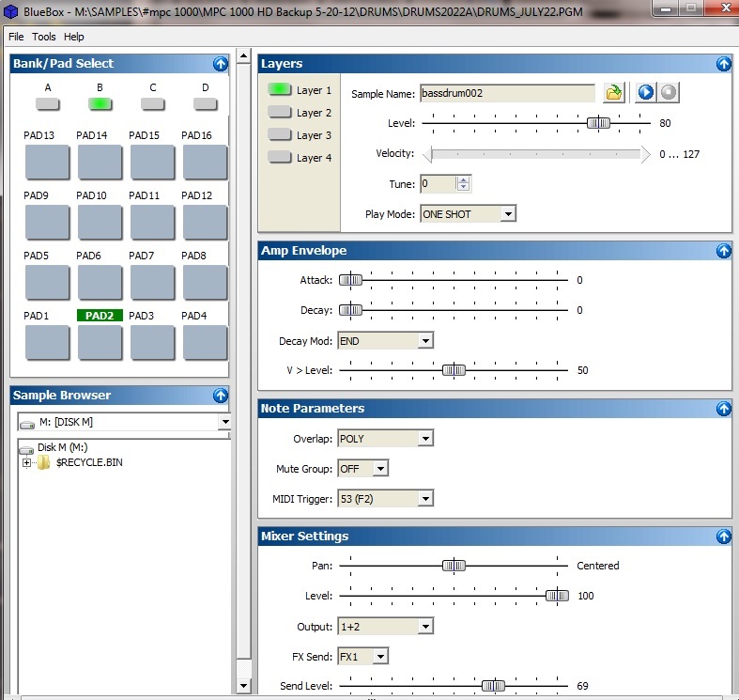Click the PAD8 pad
The height and width of the screenshot is (700, 739).
click(205, 283)
